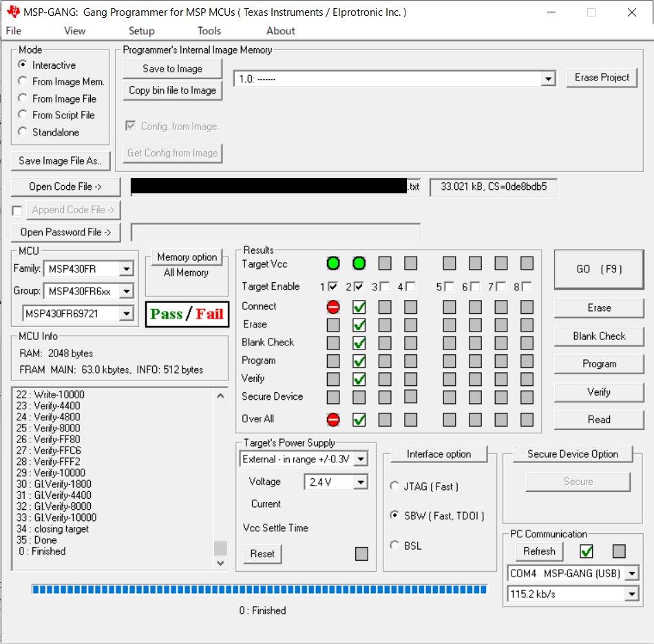Choose the BSL interface option
Viewport: 654px width, 644px height.
[x=394, y=545]
